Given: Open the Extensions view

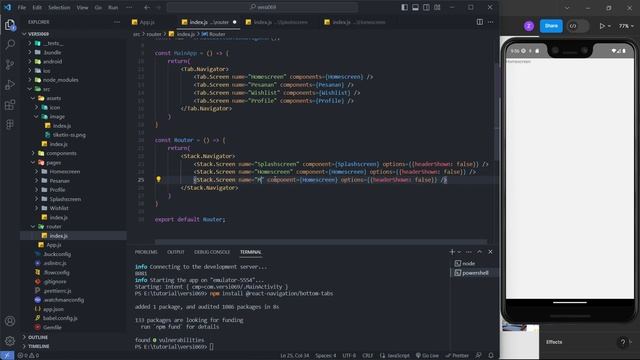Looking at the screenshot, I should click(x=10, y=104).
